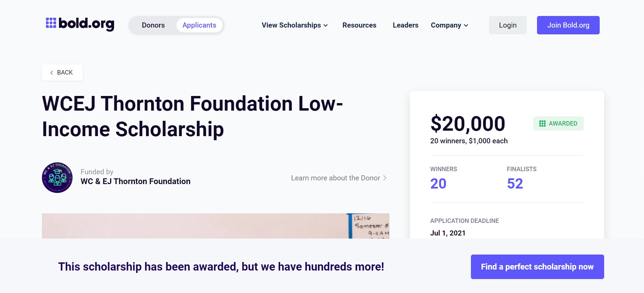Click the Login button

508,25
